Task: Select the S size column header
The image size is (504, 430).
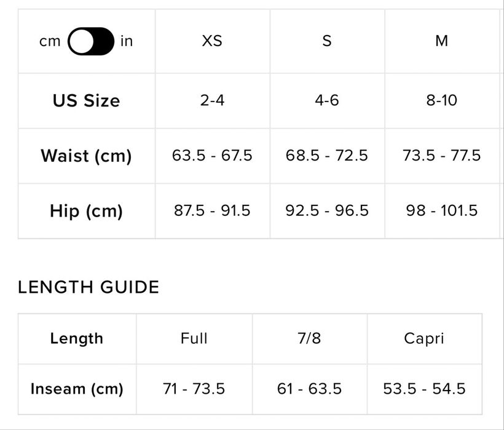Action: [x=327, y=41]
